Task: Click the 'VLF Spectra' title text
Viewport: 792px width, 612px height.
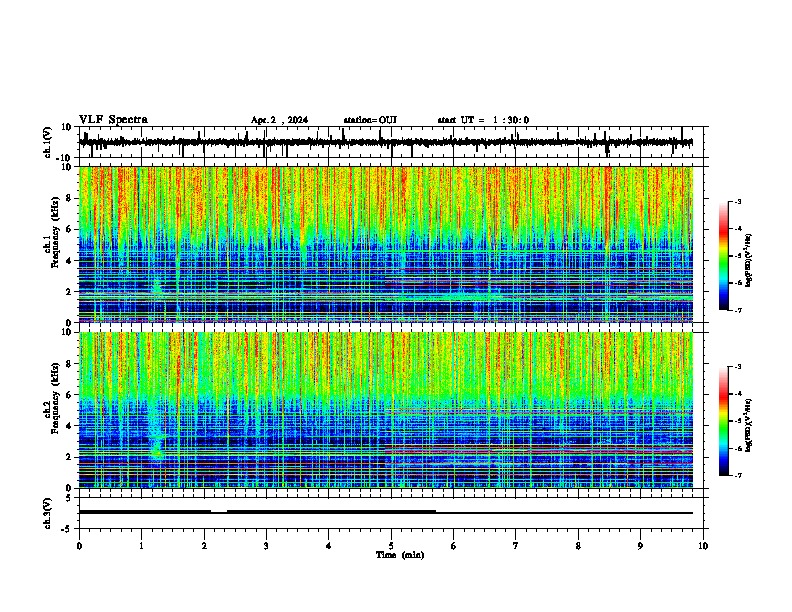Action: point(113,120)
